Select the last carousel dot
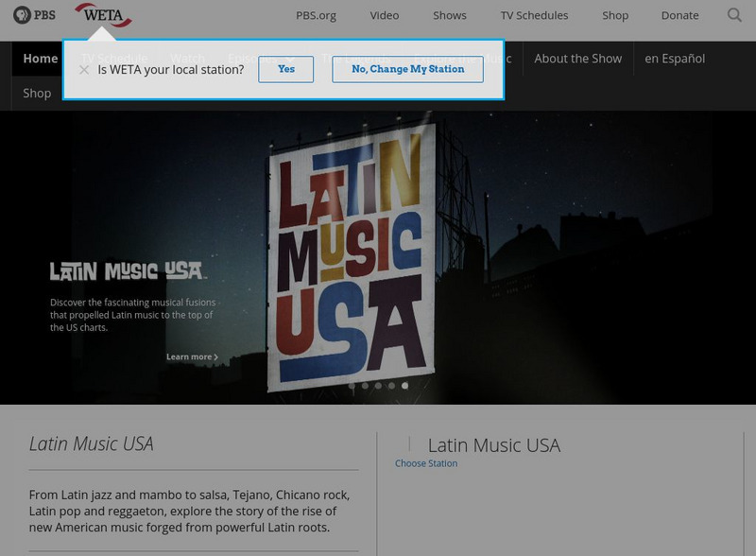 405,386
